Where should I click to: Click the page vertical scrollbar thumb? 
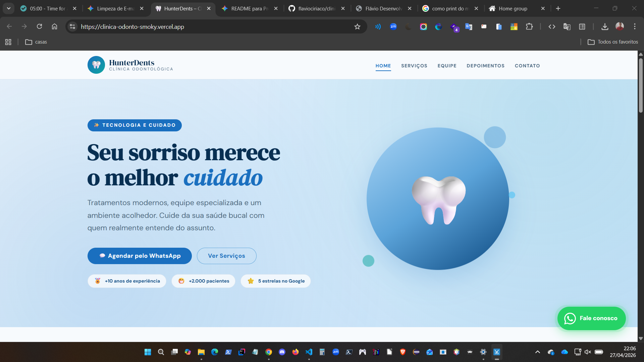tap(641, 85)
